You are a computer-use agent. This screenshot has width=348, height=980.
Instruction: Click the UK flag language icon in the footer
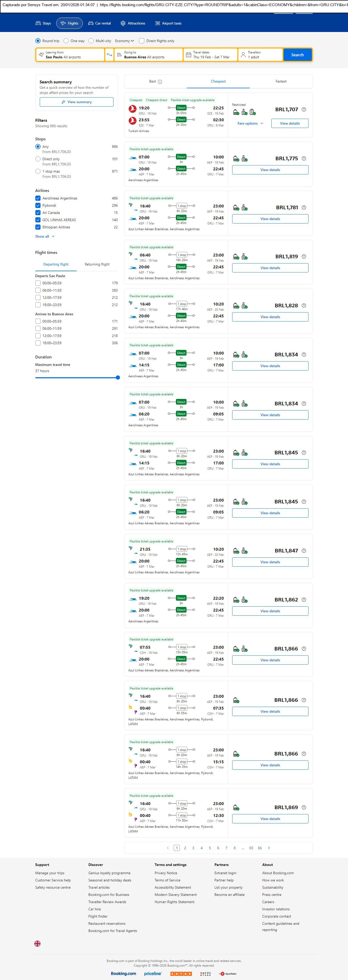[37, 943]
